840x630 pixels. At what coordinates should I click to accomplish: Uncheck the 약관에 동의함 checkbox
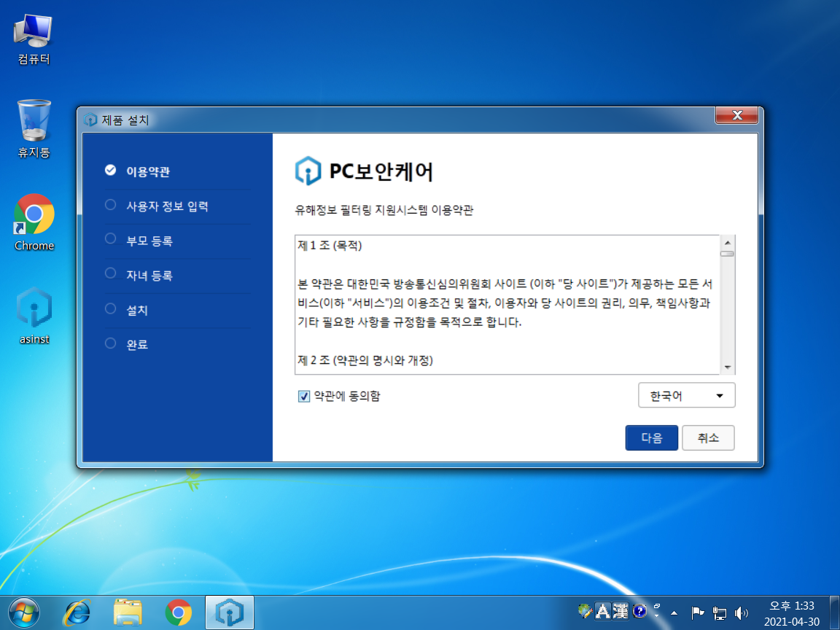click(x=304, y=397)
